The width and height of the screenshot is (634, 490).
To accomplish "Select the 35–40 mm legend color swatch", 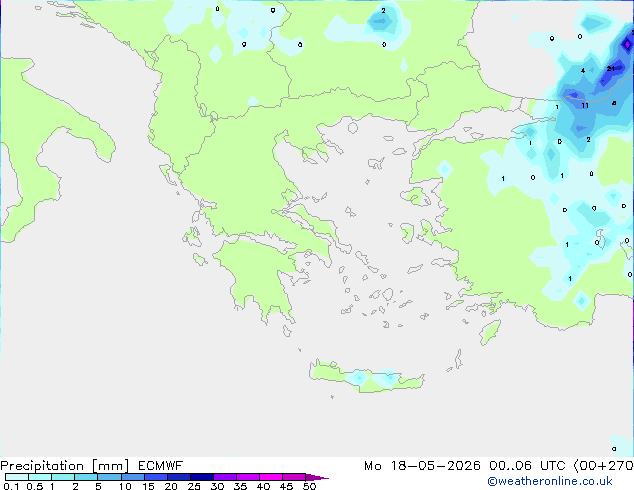I will point(248,477).
